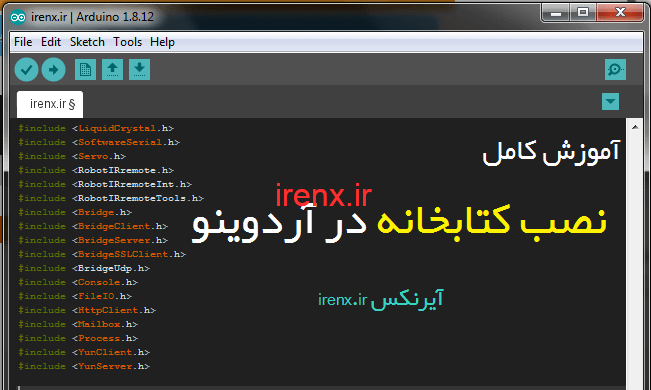Create a new sketch with the New icon

tap(86, 69)
